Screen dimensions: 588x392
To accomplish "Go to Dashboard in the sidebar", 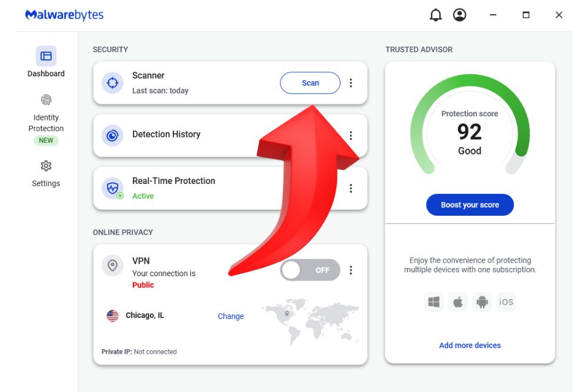I will tap(46, 62).
